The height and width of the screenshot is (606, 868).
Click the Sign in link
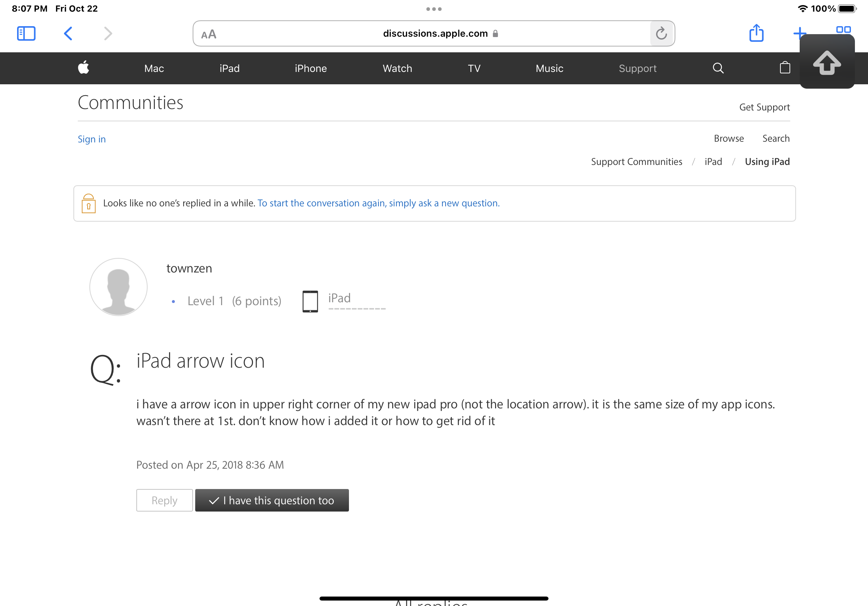pos(92,139)
